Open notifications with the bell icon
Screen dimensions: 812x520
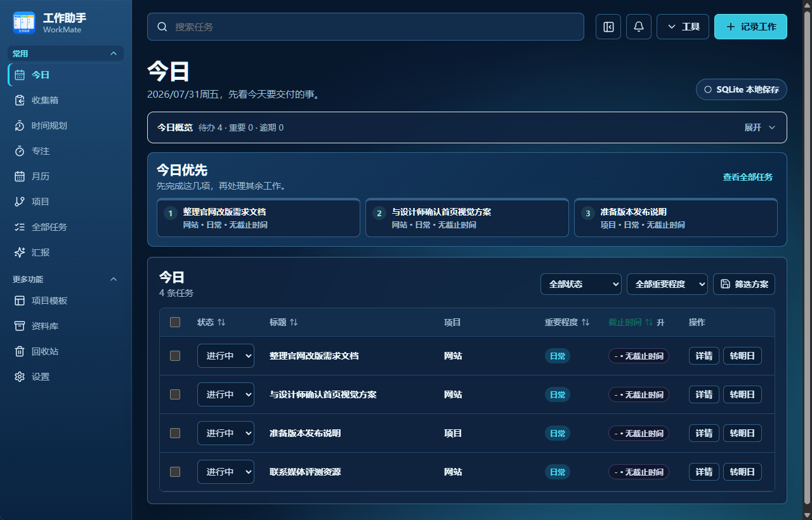click(x=639, y=27)
